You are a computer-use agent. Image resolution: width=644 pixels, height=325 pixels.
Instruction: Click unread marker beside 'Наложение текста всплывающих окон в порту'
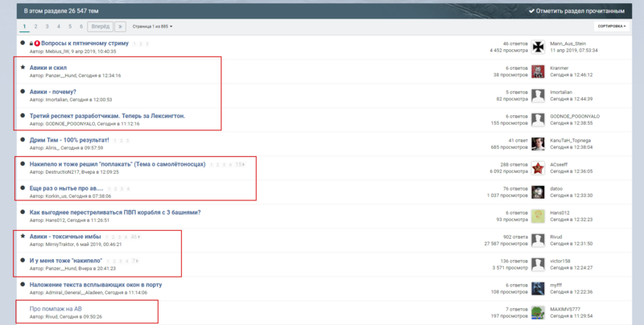pyautogui.click(x=23, y=285)
